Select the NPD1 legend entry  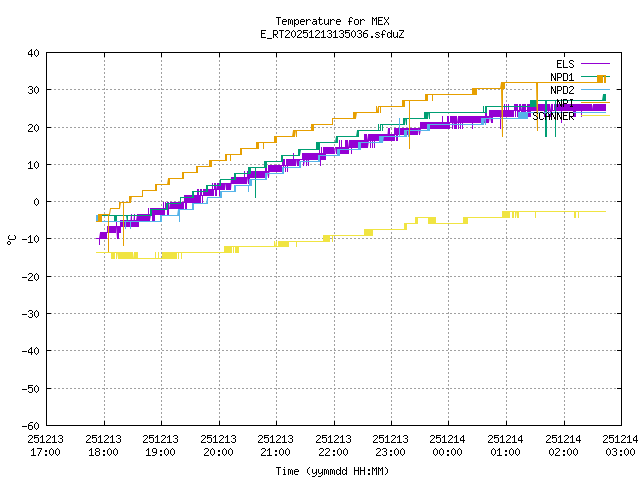562,77
